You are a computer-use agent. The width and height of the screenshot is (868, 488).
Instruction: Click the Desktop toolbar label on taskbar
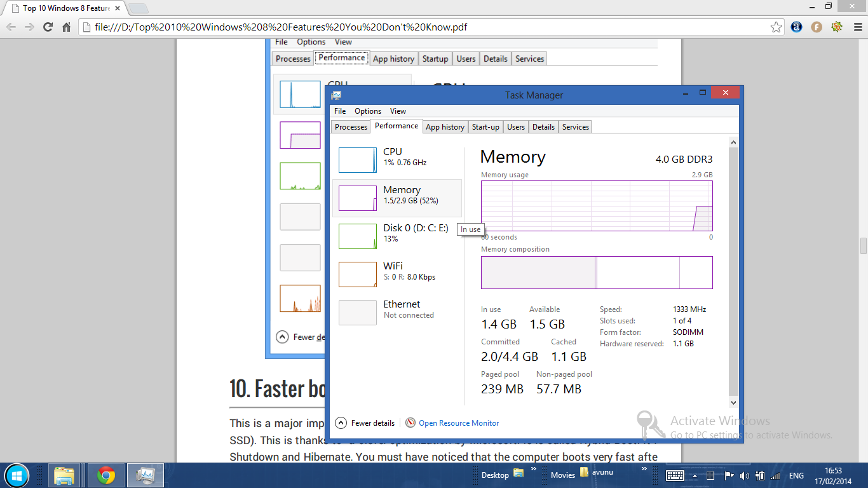495,475
